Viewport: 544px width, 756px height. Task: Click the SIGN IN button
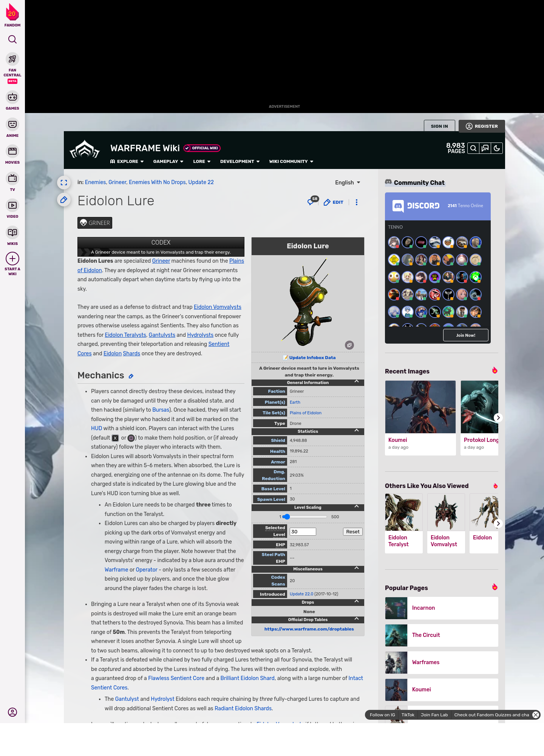pos(439,126)
